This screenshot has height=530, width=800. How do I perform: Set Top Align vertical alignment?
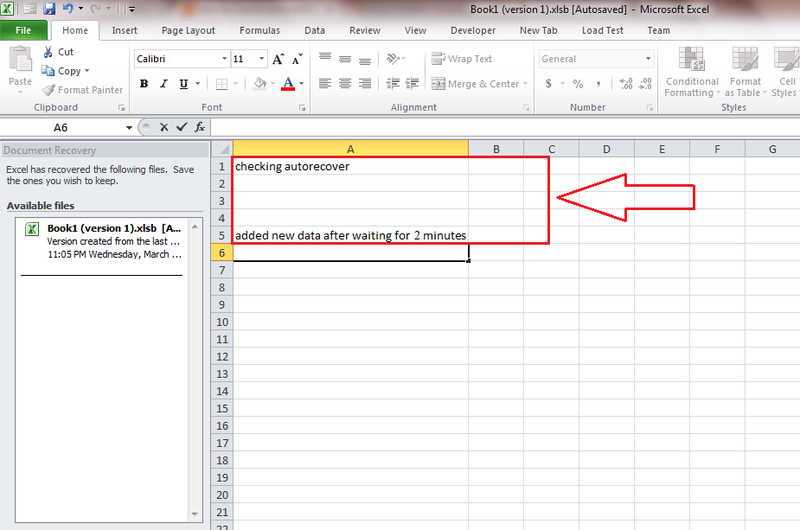[325, 59]
